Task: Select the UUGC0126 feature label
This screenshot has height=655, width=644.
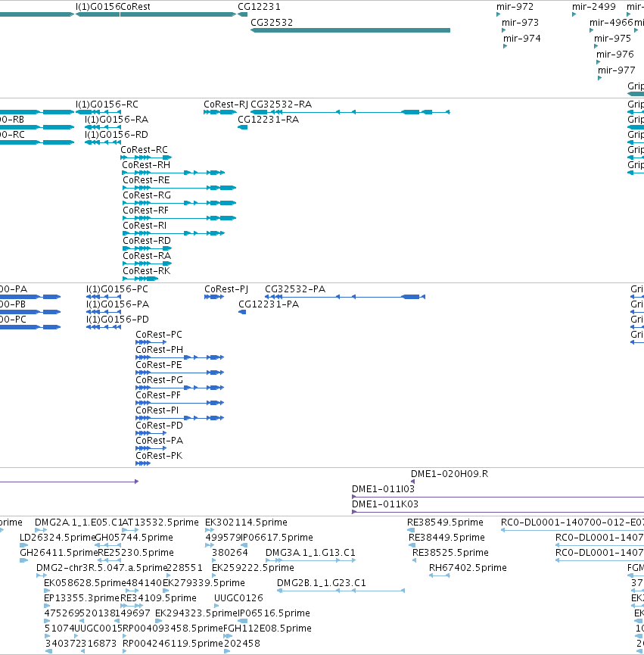Action: [238, 598]
